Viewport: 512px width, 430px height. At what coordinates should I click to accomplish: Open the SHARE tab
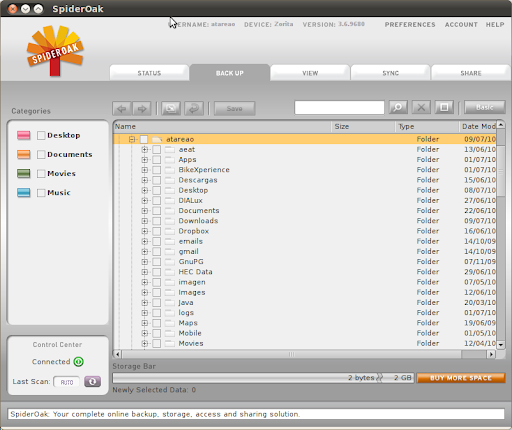click(471, 73)
